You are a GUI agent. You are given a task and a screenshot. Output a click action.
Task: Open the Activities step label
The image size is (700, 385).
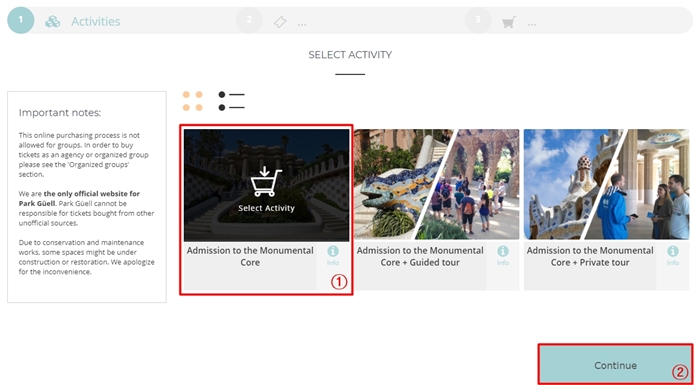96,21
